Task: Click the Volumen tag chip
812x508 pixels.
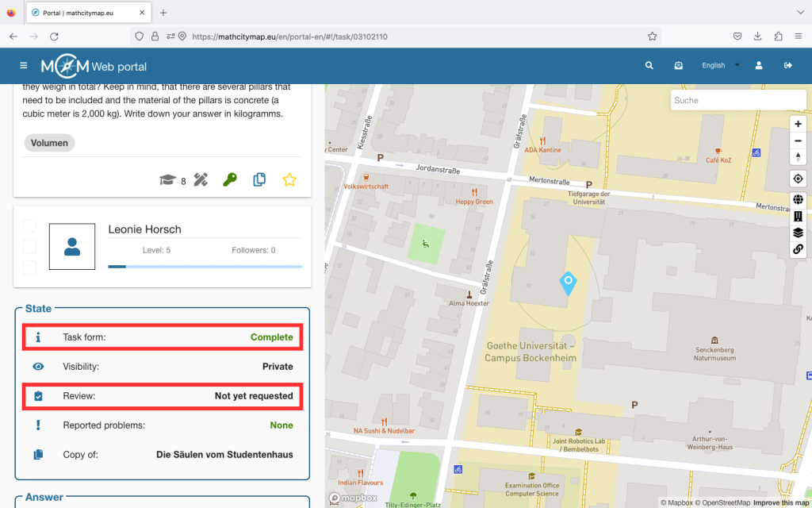Action: point(49,143)
